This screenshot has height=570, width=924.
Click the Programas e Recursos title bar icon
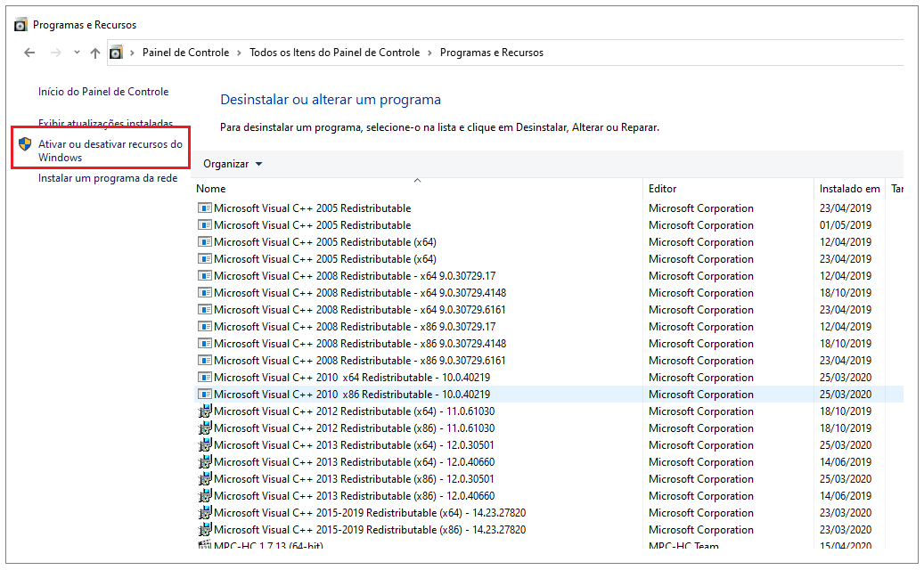pyautogui.click(x=20, y=25)
